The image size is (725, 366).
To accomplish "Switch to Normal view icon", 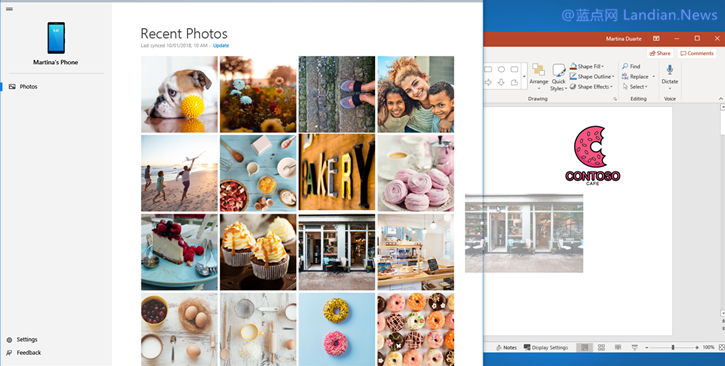I will click(x=585, y=348).
